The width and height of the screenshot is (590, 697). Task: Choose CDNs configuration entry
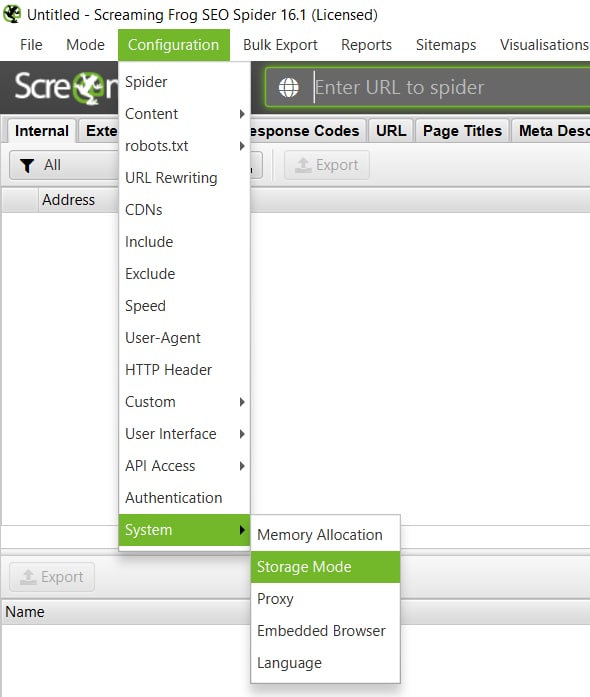pos(184,210)
